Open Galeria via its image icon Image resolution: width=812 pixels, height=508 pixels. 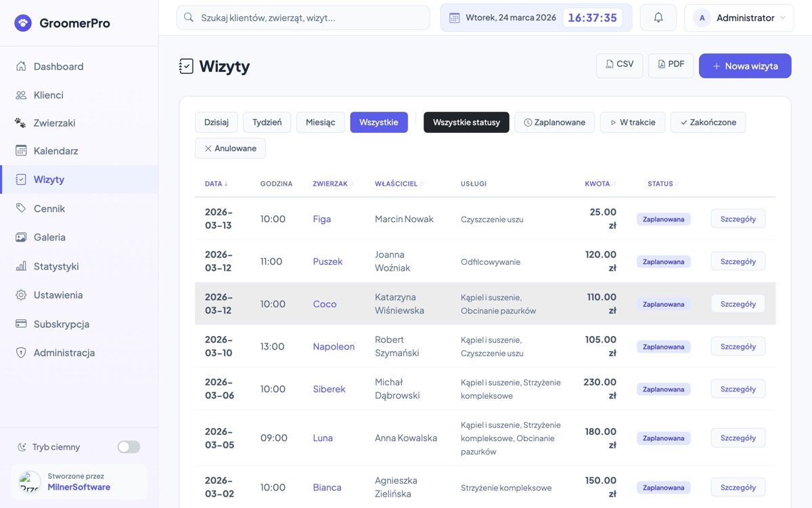point(21,237)
